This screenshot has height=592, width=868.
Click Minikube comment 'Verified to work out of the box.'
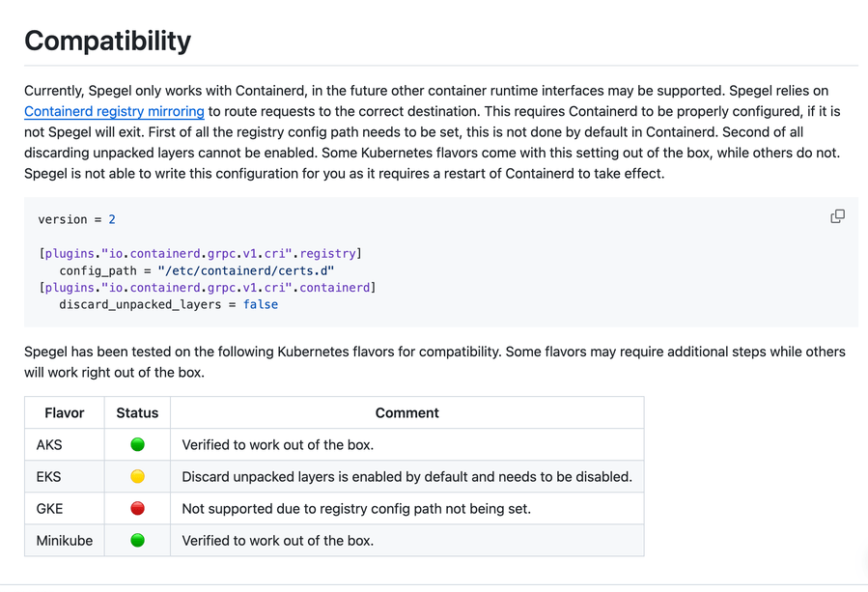click(278, 541)
